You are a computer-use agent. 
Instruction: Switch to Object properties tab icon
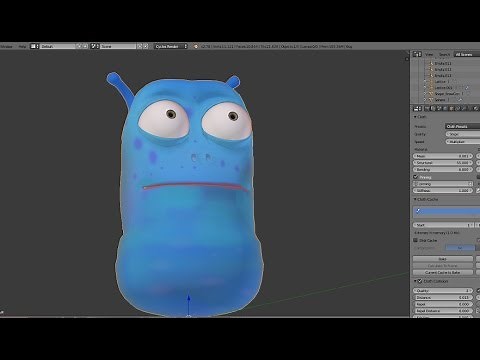click(x=452, y=109)
